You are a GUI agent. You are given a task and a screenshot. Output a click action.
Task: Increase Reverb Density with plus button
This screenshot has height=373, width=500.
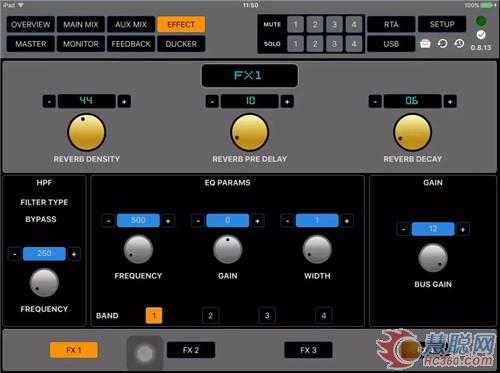[124, 101]
